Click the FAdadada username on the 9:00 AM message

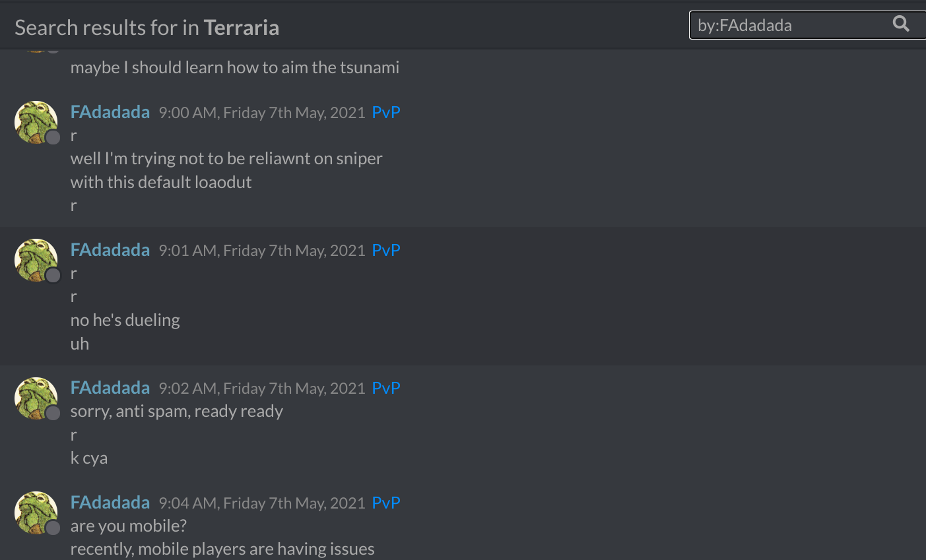pos(110,112)
